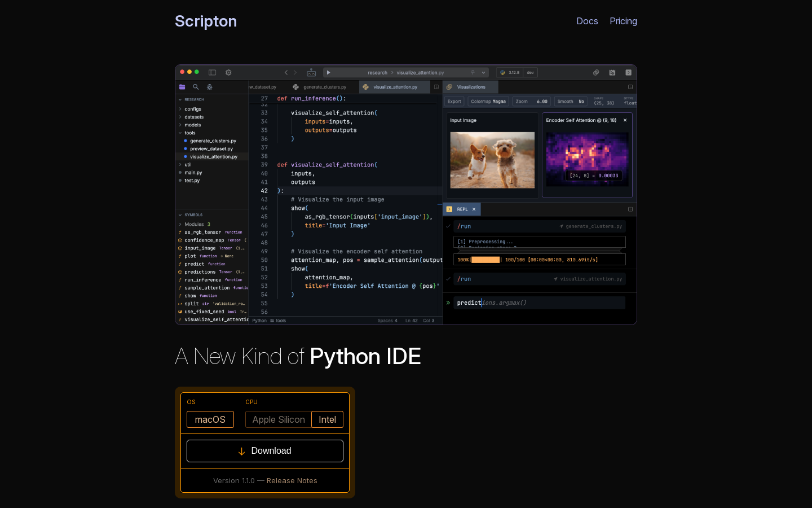This screenshot has height=508, width=812.
Task: Click the /run visualize_attention.py REPL entry
Action: pyautogui.click(x=539, y=279)
